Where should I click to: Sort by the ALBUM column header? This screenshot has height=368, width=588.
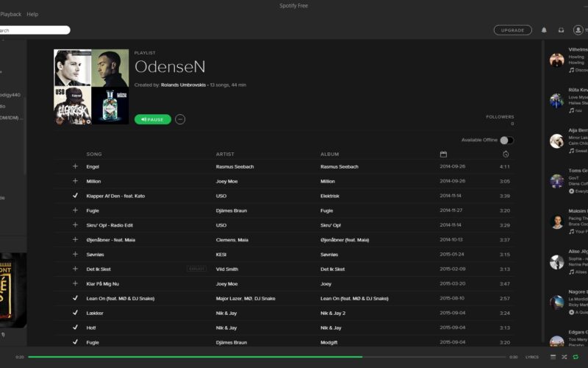[x=329, y=155]
